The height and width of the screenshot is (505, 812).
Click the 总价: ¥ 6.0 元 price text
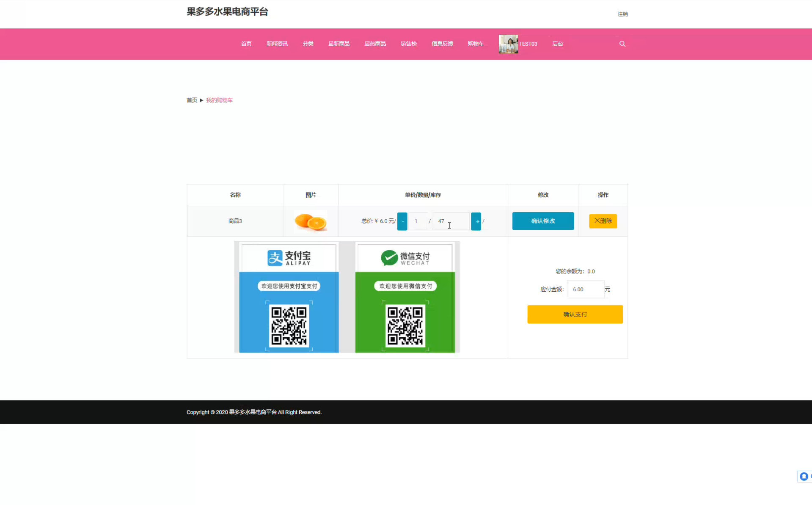point(378,221)
